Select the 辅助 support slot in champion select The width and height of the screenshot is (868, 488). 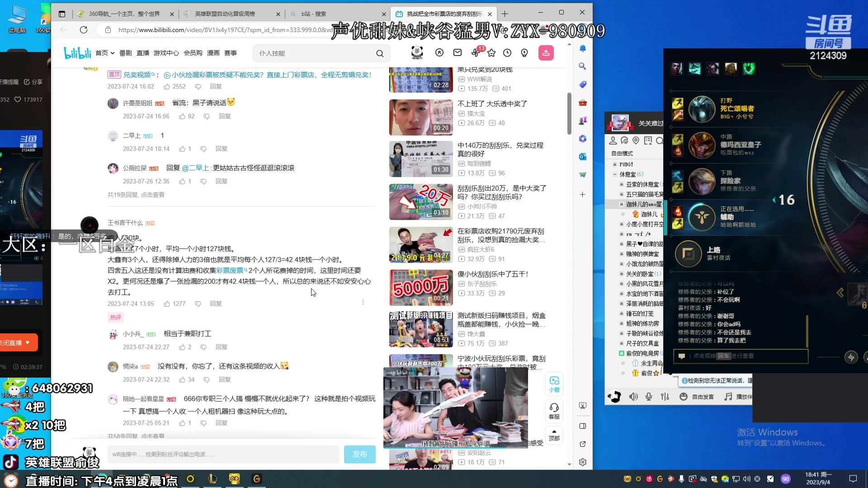[723, 217]
